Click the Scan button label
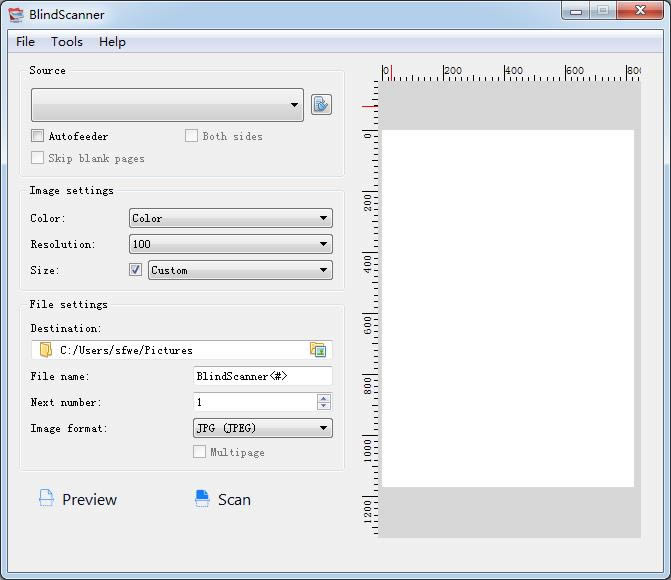Viewport: 671px width, 580px height. coord(234,500)
